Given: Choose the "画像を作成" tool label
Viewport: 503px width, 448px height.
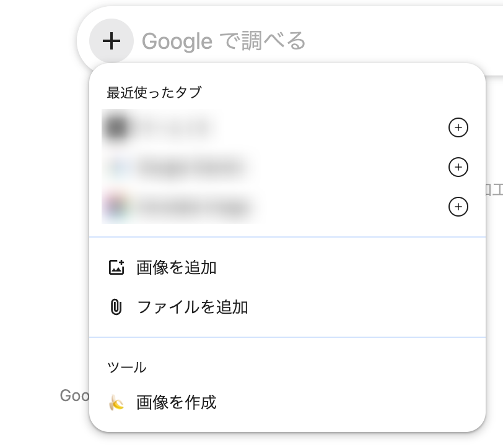Looking at the screenshot, I should click(x=177, y=402).
